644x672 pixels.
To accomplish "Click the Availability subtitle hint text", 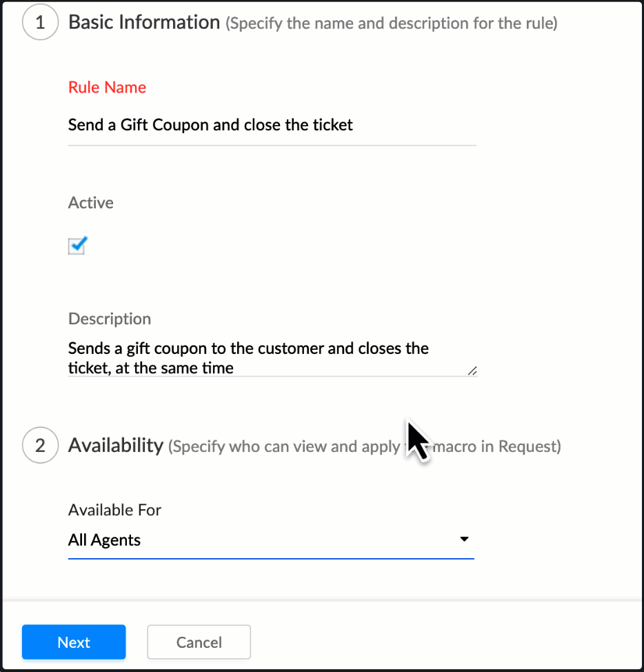I will [x=364, y=446].
